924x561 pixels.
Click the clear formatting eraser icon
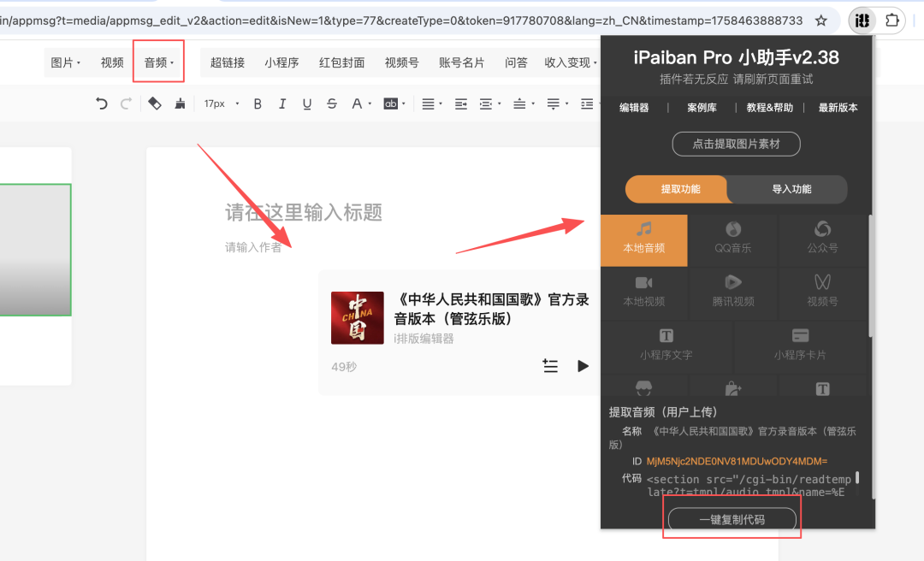pos(154,103)
